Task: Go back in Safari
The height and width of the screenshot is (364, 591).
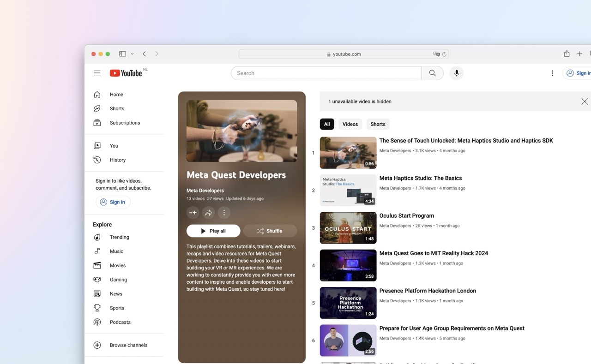Action: (x=144, y=54)
